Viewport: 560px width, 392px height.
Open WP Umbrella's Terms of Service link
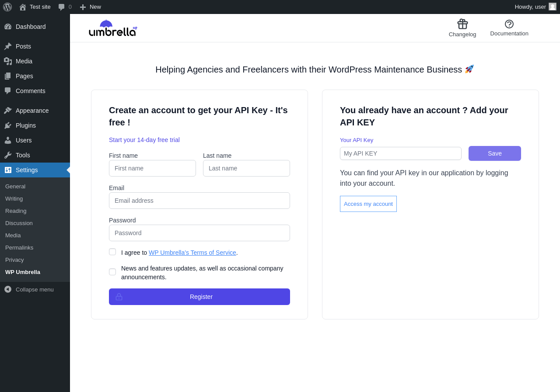pyautogui.click(x=192, y=253)
